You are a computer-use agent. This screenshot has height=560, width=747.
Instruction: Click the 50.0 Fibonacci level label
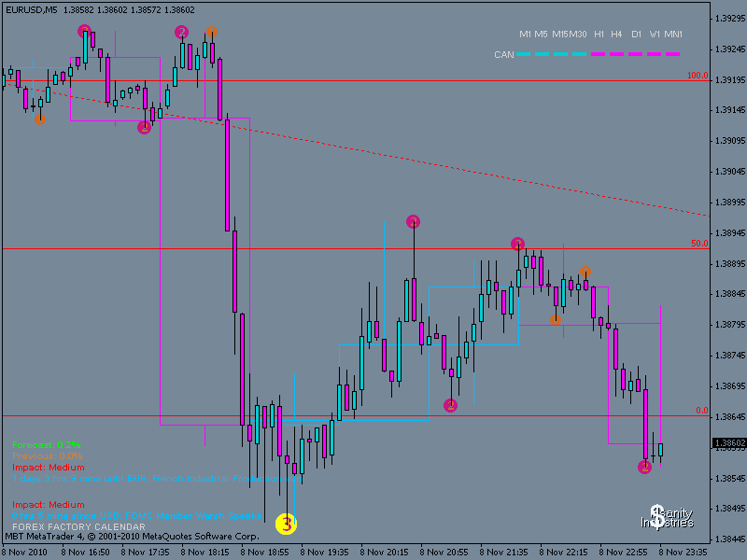click(699, 244)
